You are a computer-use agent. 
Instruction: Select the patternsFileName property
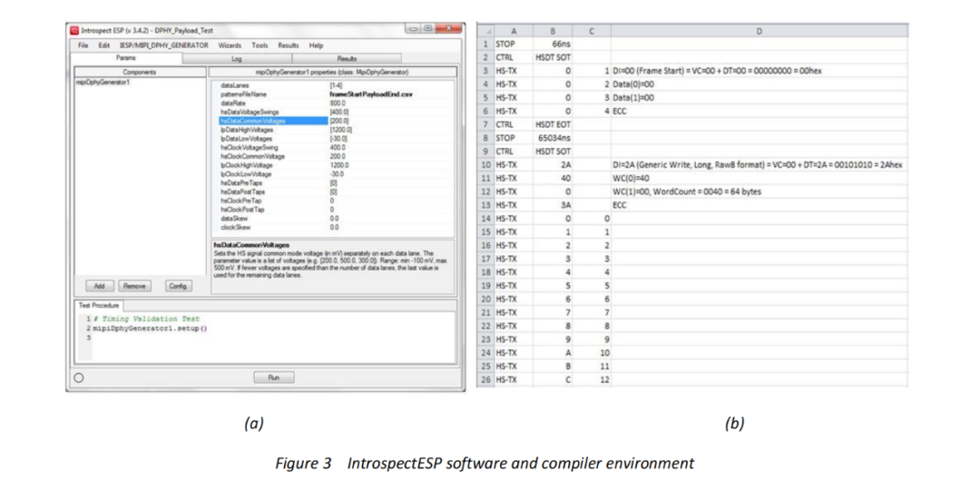click(x=243, y=94)
